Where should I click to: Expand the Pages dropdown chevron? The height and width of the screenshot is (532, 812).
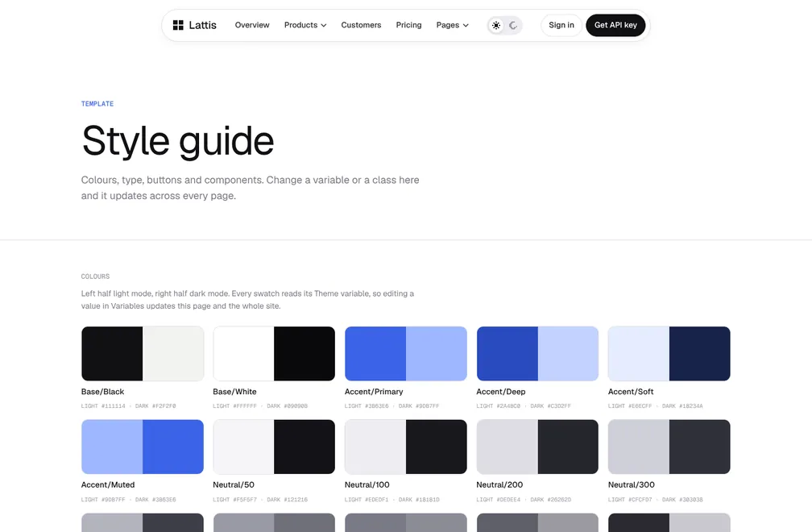point(466,25)
